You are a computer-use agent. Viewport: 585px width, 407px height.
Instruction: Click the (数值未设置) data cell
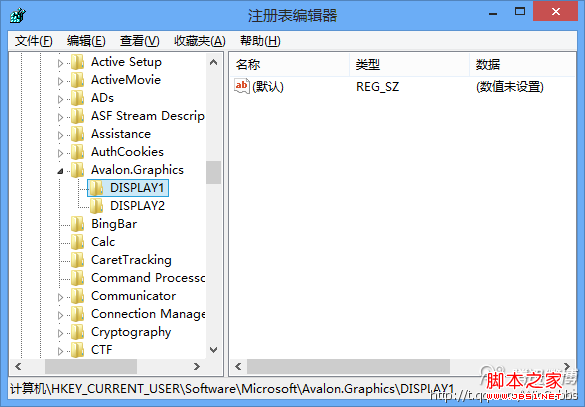pyautogui.click(x=510, y=87)
